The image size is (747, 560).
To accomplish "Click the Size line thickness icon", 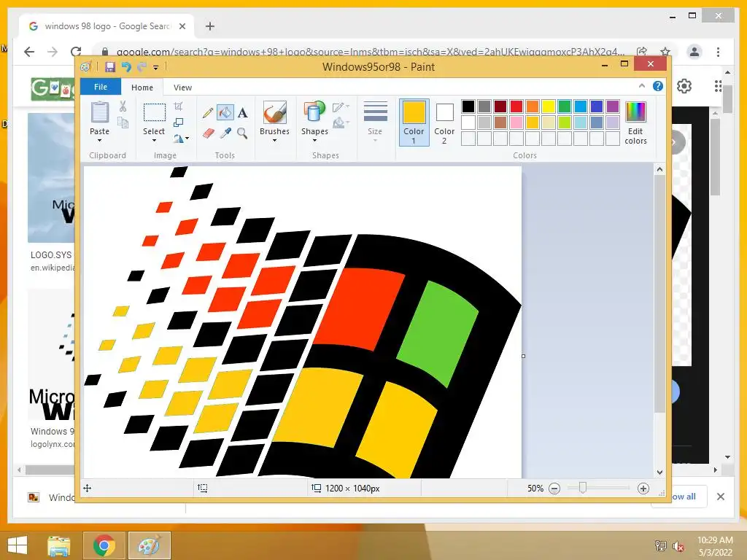I will click(375, 112).
